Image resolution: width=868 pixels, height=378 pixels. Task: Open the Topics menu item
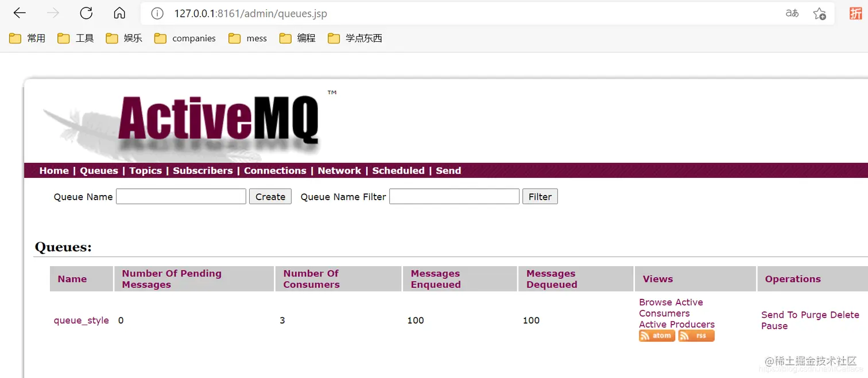pos(145,170)
